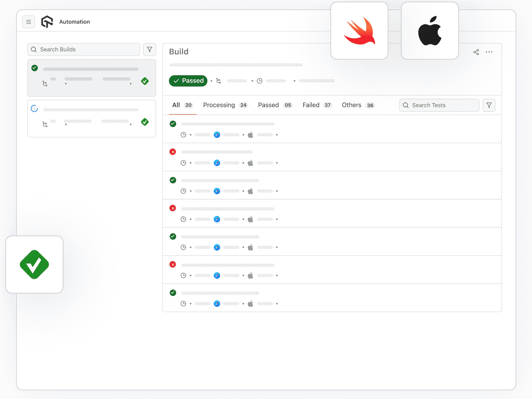Viewport: 532px width, 399px height.
Task: Expand the branch tree on the second build card
Action: [x=45, y=124]
